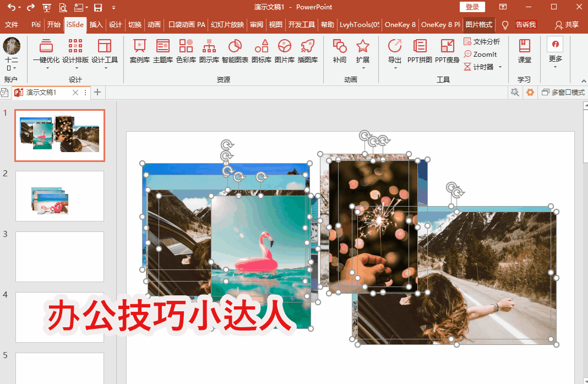The image size is (588, 384).
Task: Open the 色彩库 library
Action: click(186, 51)
